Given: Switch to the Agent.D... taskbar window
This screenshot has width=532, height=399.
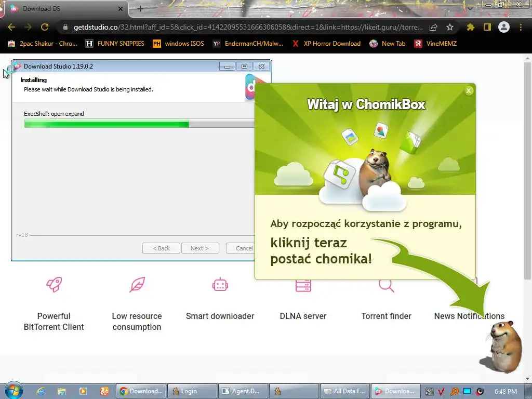Looking at the screenshot, I should (x=243, y=391).
